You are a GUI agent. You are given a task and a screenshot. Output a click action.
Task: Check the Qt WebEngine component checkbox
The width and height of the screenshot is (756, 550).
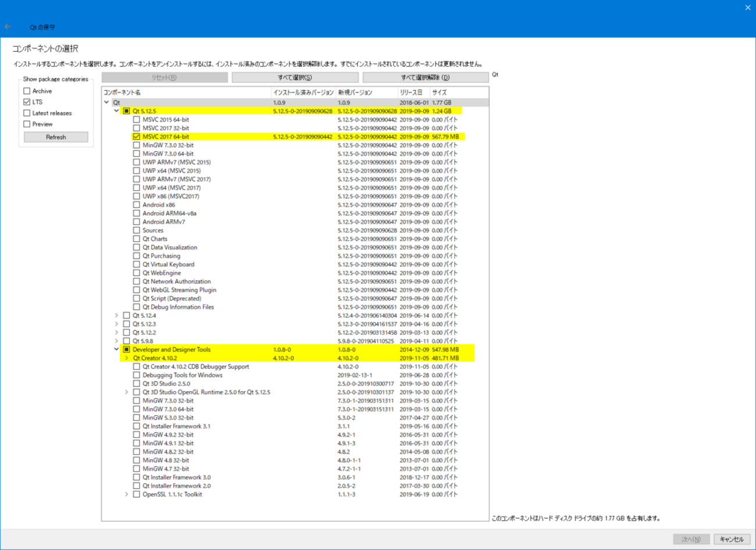[136, 273]
